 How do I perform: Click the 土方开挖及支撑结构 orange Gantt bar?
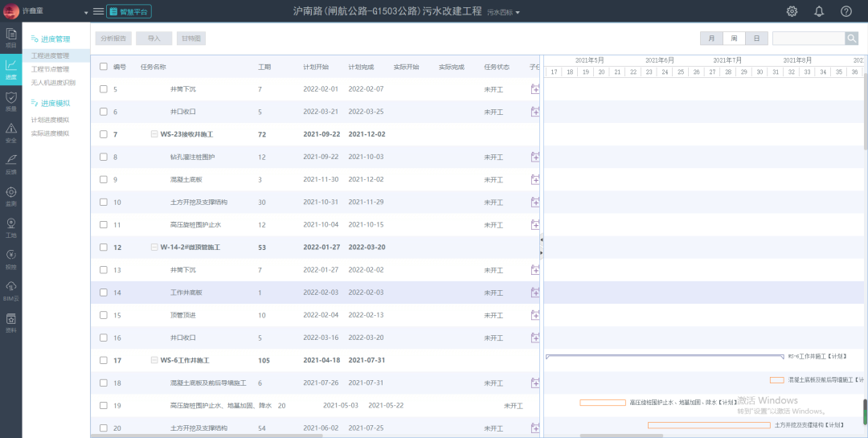pyautogui.click(x=709, y=425)
